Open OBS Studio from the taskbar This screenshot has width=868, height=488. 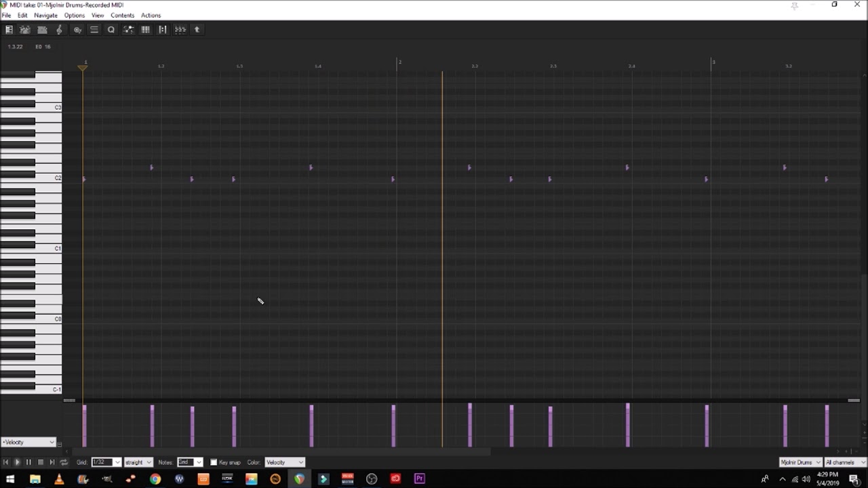[372, 479]
